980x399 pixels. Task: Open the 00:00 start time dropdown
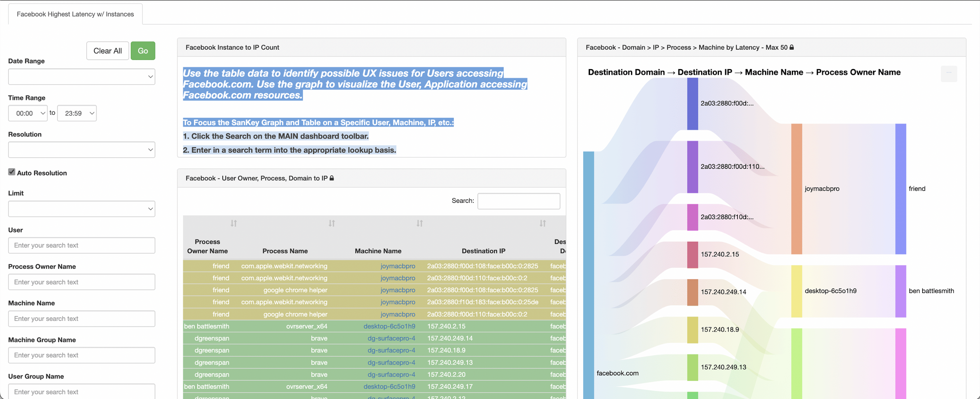pos(28,113)
